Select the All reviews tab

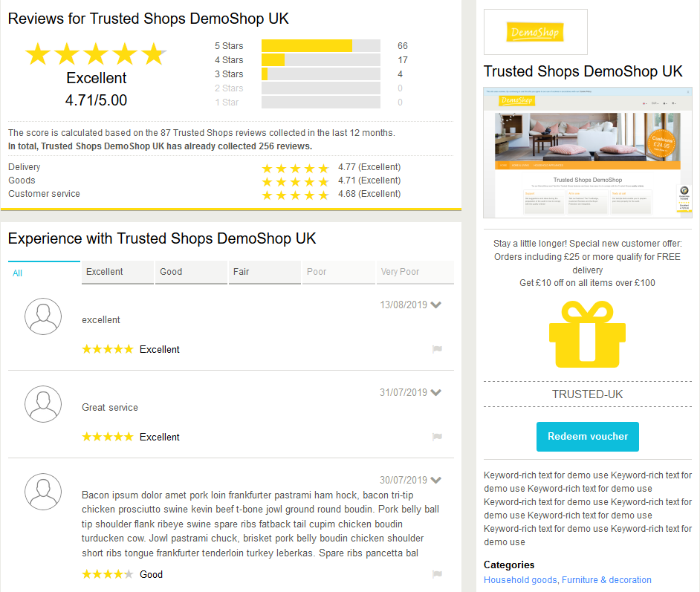point(44,272)
